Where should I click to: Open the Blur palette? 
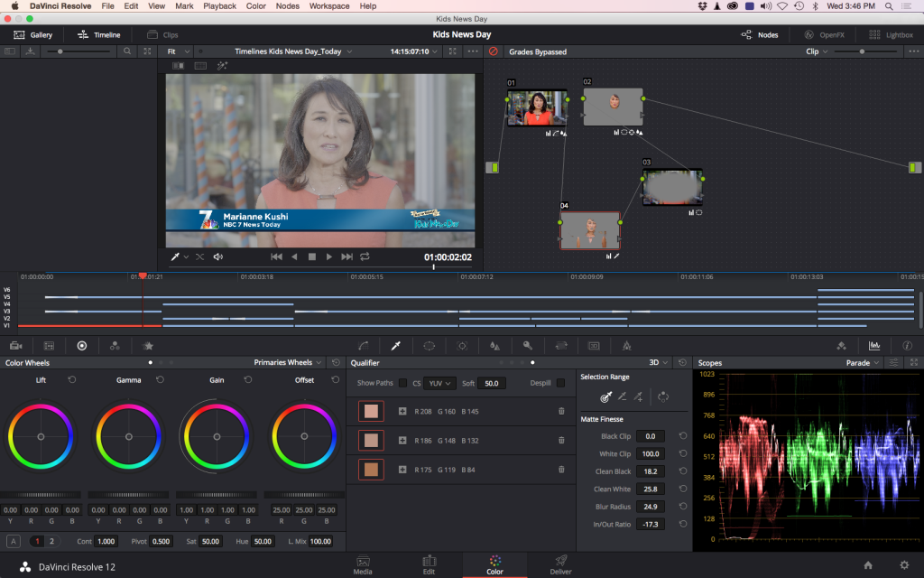[495, 346]
